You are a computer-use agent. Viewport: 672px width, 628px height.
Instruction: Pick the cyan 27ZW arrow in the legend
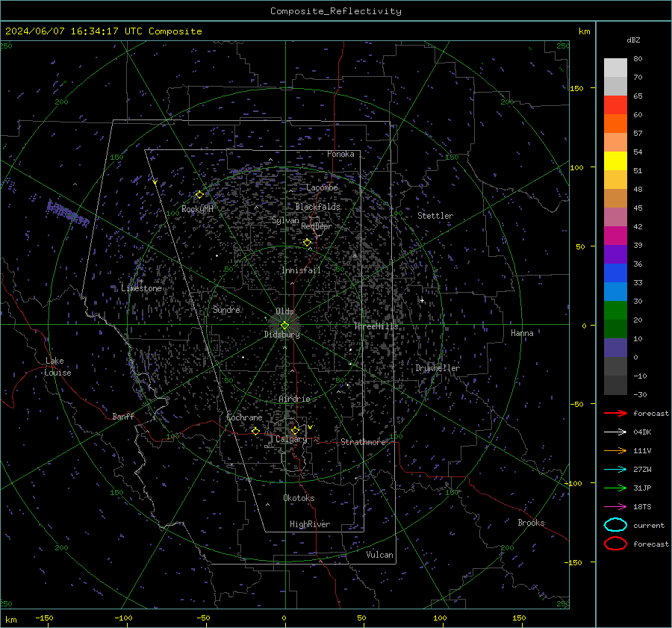(x=615, y=470)
